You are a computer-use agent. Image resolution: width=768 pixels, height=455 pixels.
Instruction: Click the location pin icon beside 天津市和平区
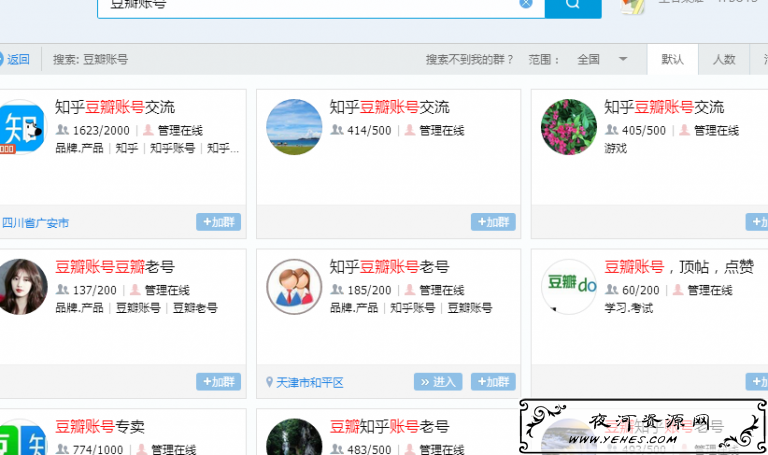point(269,382)
